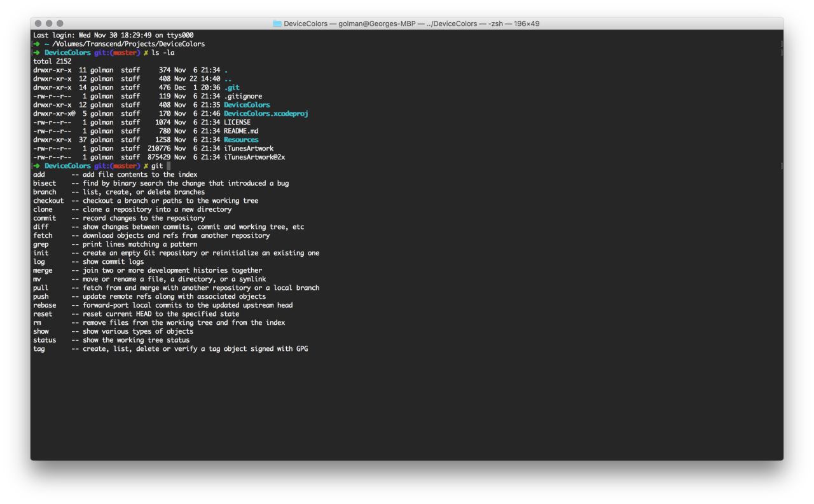Image resolution: width=814 pixels, height=504 pixels.
Task: Select the 'iTunesArtwork@2x' file name
Action: (x=254, y=157)
